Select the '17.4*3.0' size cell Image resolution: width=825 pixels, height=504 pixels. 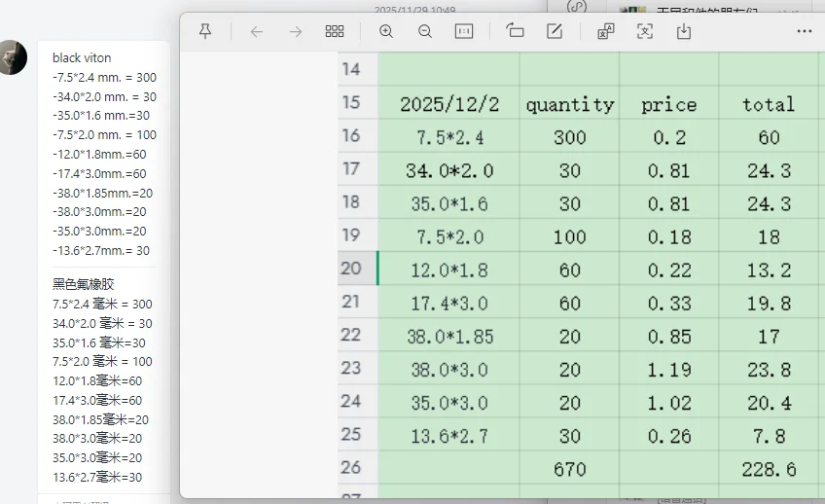pyautogui.click(x=448, y=302)
